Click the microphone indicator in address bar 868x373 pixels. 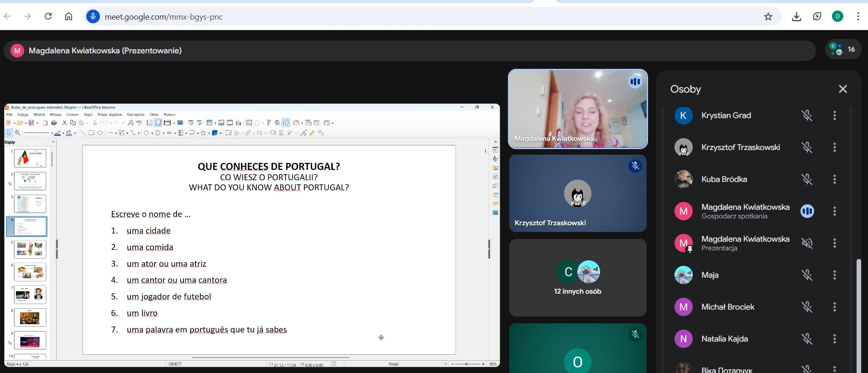93,17
